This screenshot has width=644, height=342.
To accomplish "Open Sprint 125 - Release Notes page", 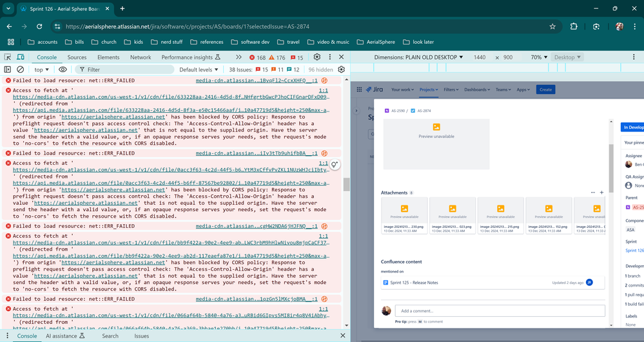I will click(414, 283).
